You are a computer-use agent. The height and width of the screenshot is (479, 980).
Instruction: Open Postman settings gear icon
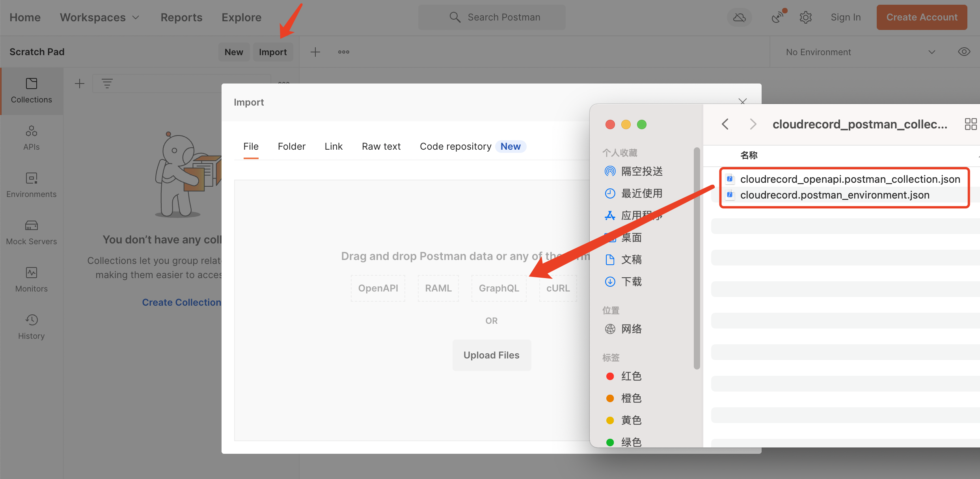click(x=806, y=17)
